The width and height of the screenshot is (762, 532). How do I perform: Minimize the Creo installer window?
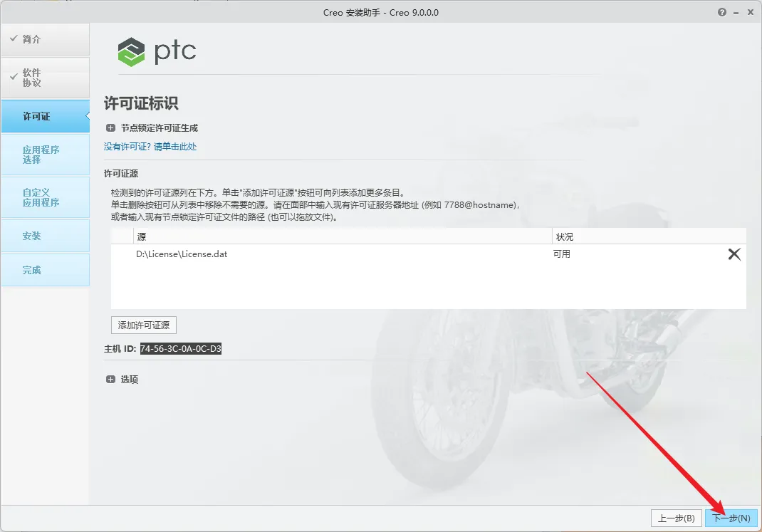coord(736,13)
